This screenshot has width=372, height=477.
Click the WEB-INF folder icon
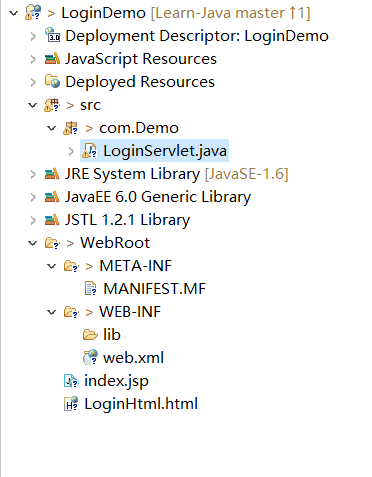pos(71,312)
